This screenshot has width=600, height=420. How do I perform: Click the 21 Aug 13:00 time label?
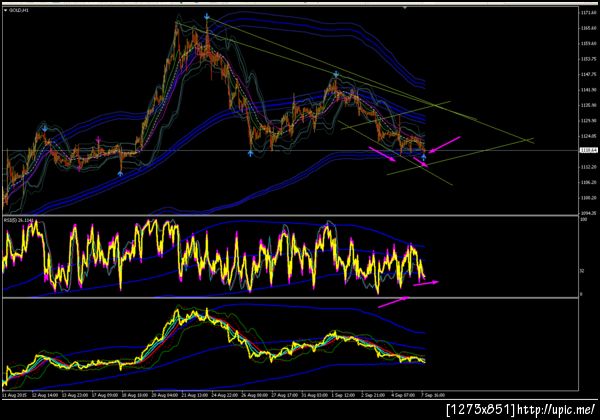point(195,395)
